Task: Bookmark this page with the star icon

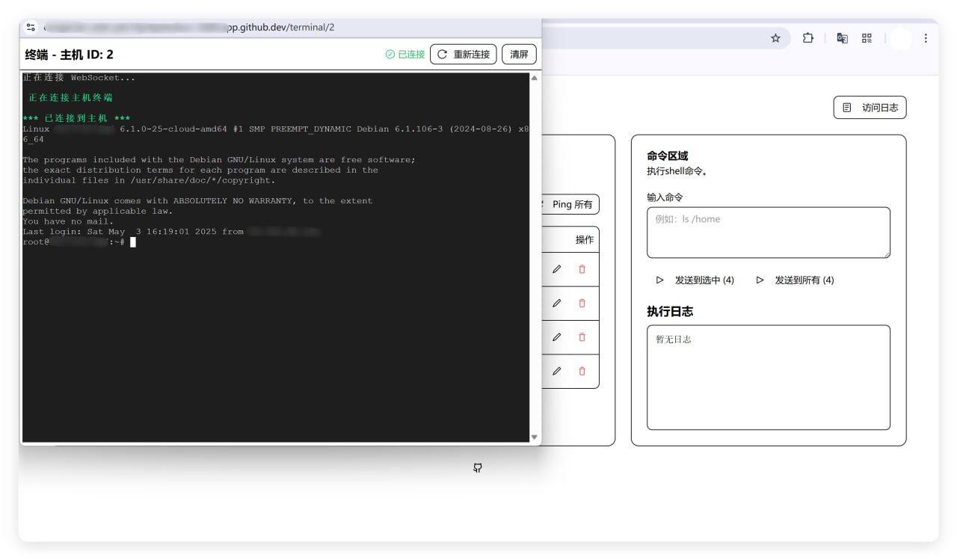Action: (x=775, y=38)
